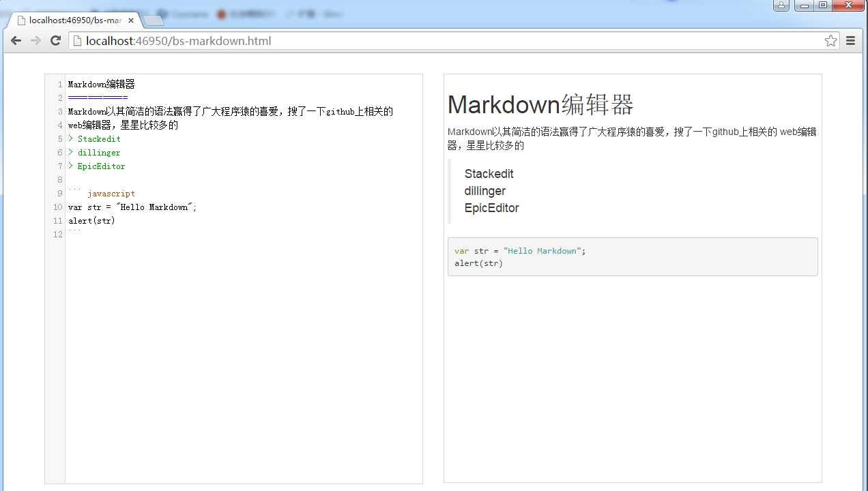Select the localhost:46950/bs-mar tab
This screenshot has height=491, width=868.
pos(74,20)
